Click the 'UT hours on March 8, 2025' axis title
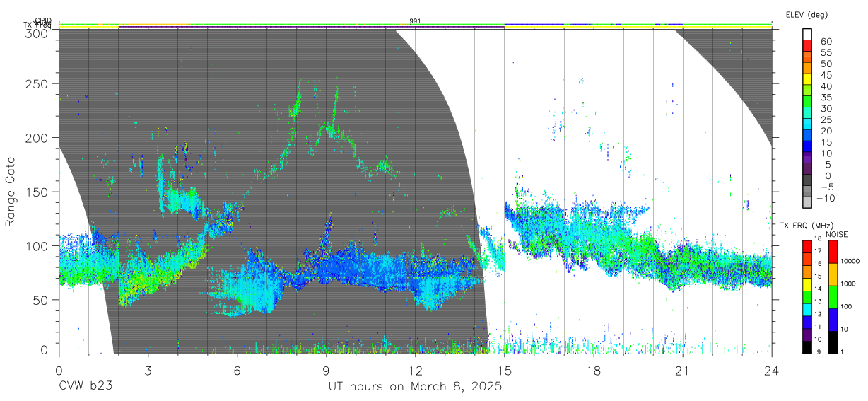The width and height of the screenshot is (868, 401). click(415, 387)
